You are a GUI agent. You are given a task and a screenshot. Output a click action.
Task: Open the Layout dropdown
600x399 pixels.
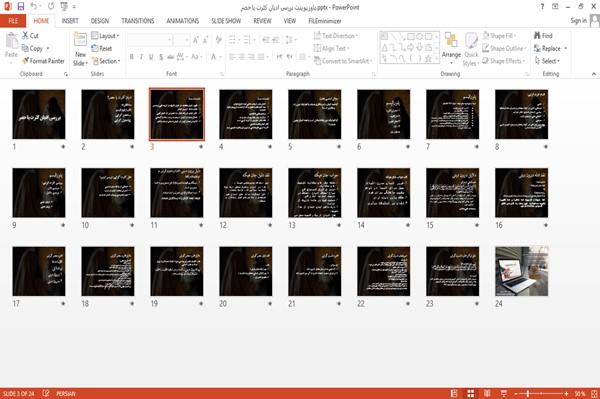tap(105, 36)
